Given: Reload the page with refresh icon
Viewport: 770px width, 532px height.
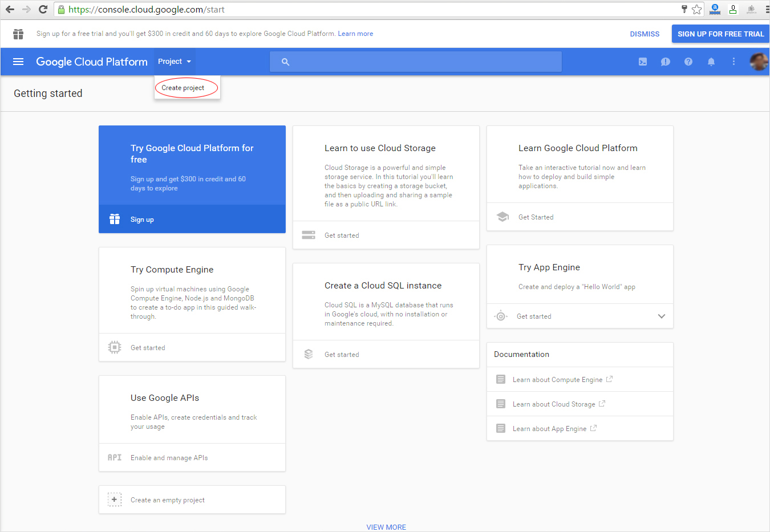Looking at the screenshot, I should 43,9.
